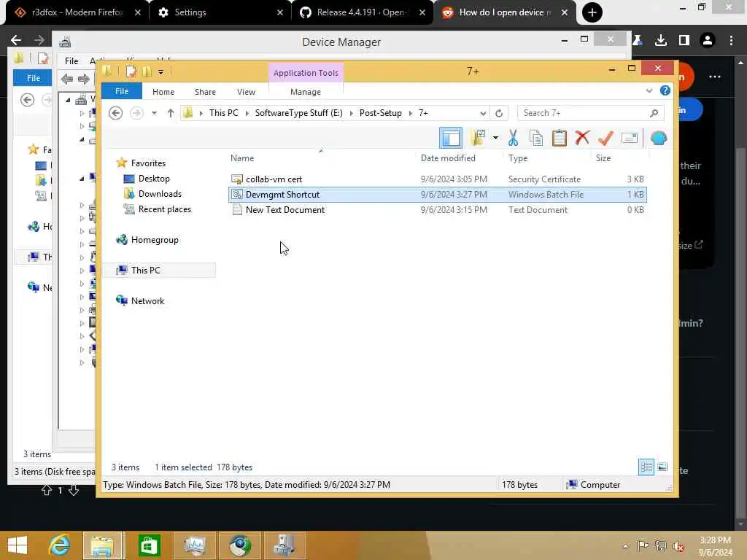The image size is (747, 560).
Task: Click the Application Tools contextual tab
Action: 306,73
